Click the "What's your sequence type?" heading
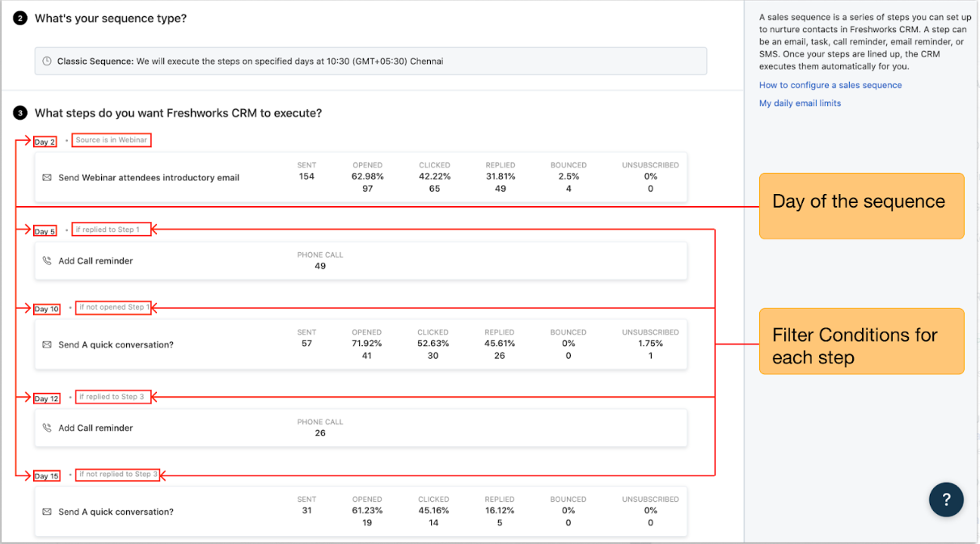The height and width of the screenshot is (544, 980). [x=111, y=18]
